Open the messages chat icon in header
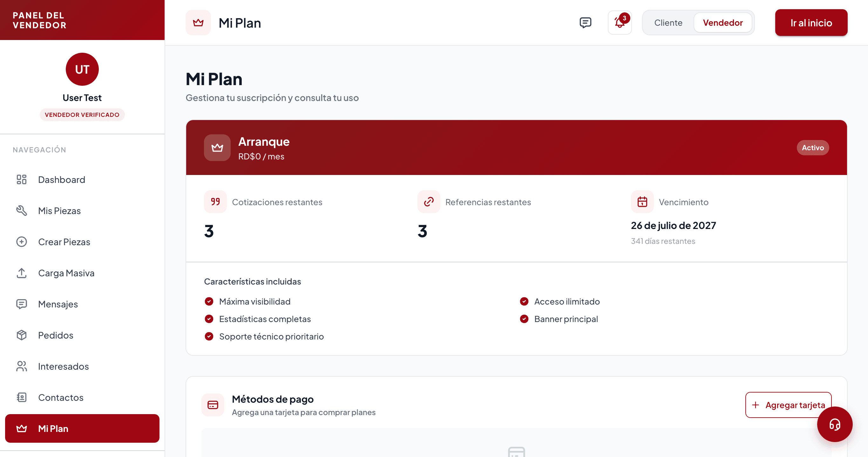Image resolution: width=868 pixels, height=457 pixels. coord(585,23)
